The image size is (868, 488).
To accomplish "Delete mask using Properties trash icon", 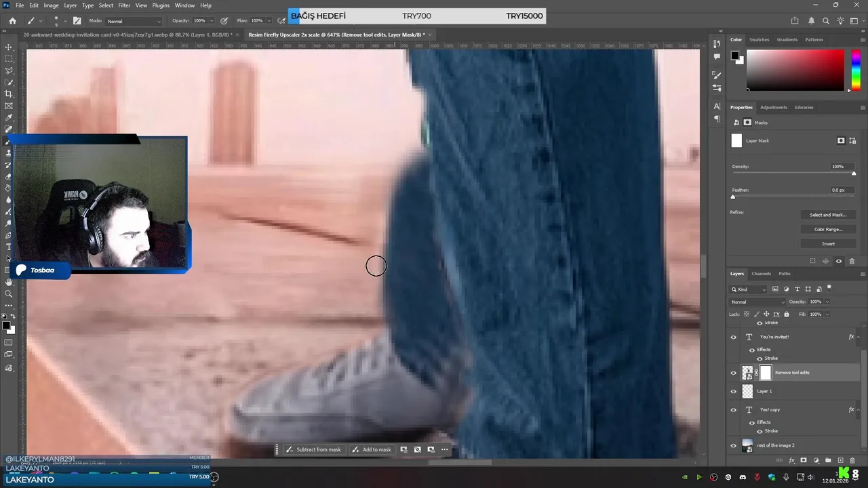I will click(x=852, y=261).
